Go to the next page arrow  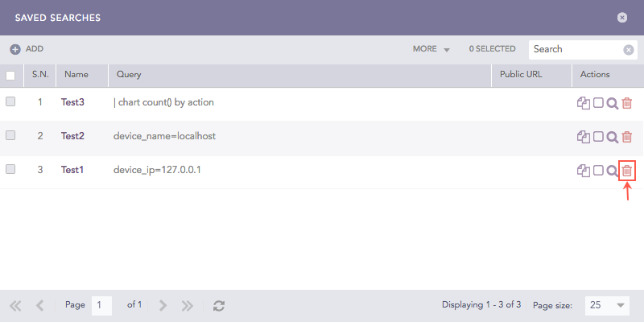(x=163, y=306)
